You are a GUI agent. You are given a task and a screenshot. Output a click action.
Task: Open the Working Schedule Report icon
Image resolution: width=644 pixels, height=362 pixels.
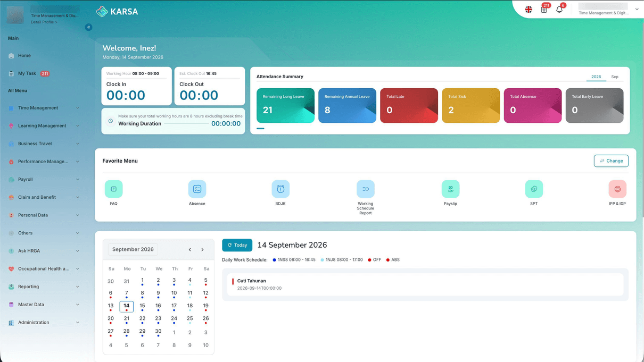366,189
